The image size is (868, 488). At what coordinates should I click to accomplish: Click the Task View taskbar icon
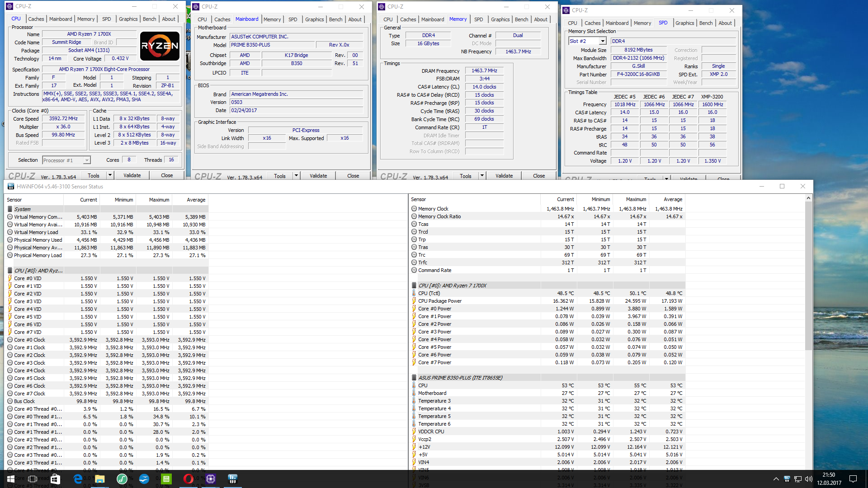[x=33, y=479]
